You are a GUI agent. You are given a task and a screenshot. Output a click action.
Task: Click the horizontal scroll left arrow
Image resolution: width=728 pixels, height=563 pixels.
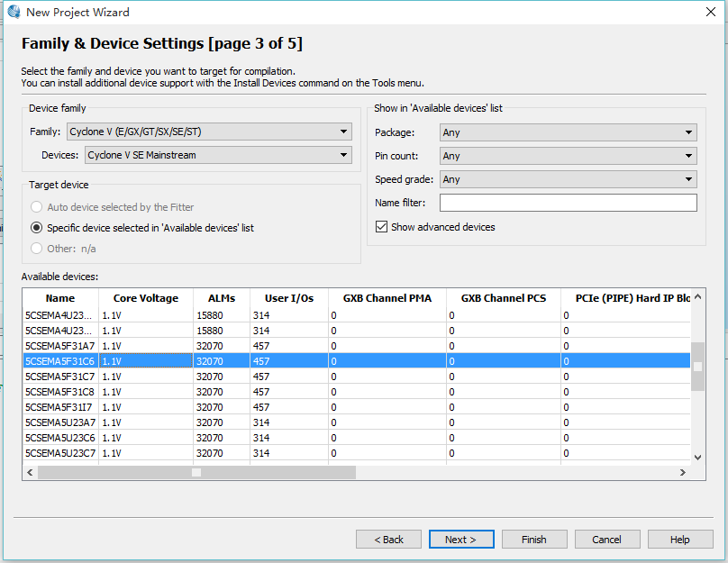click(x=30, y=473)
